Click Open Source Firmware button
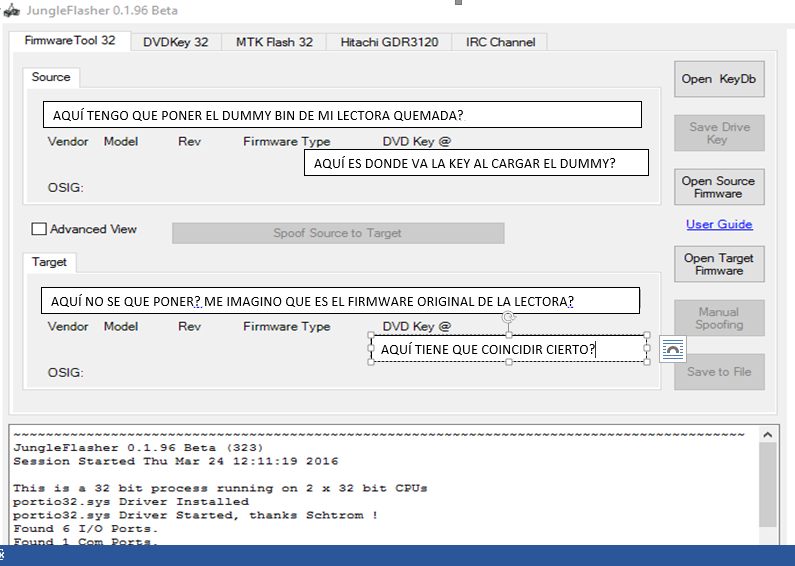The height and width of the screenshot is (566, 795). 719,187
